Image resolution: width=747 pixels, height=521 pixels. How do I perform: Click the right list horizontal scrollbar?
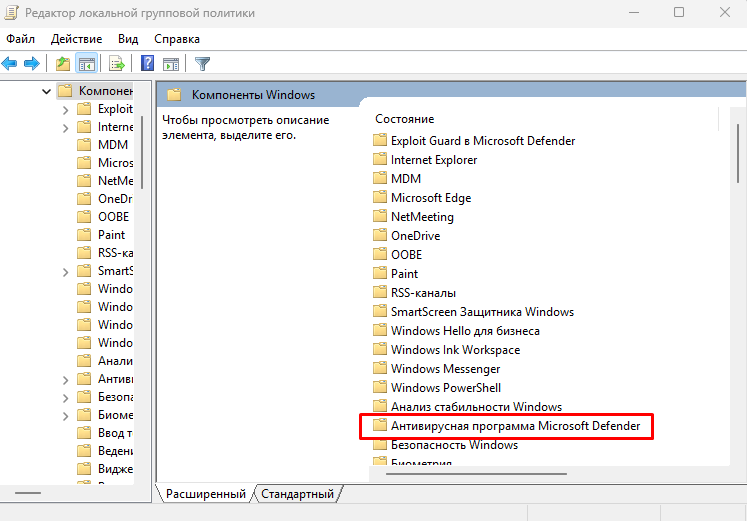(x=476, y=474)
